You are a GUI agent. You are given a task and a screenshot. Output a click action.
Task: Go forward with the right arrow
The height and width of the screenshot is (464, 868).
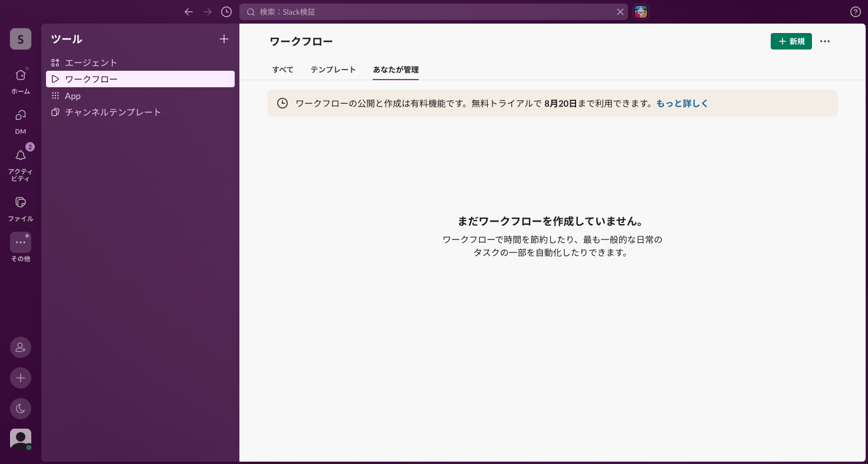pos(208,12)
